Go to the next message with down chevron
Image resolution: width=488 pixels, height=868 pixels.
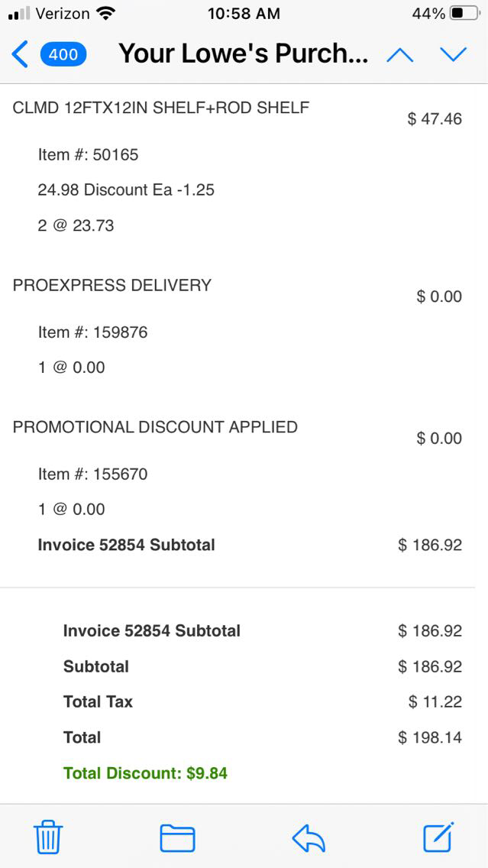pyautogui.click(x=453, y=54)
